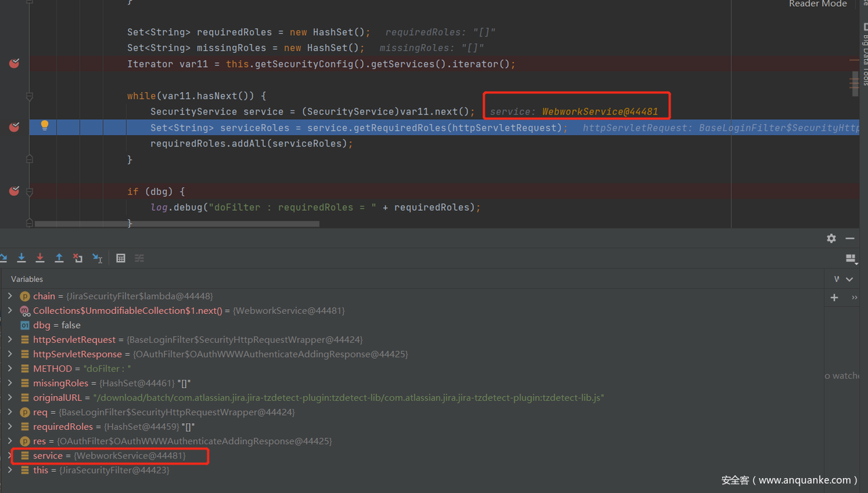The image size is (868, 493).
Task: Click the Step Out up-arrow button
Action: (59, 258)
